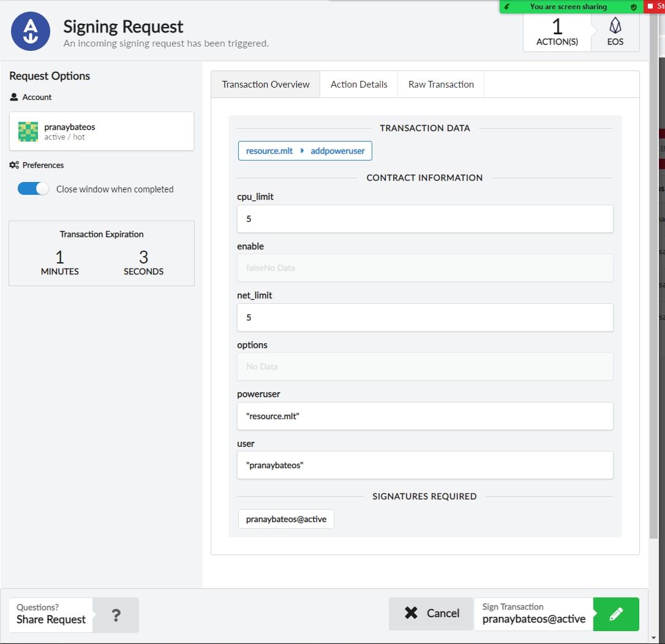Screen dimensions: 665x644
Task: Click the cpu_limit field
Action: (425, 219)
